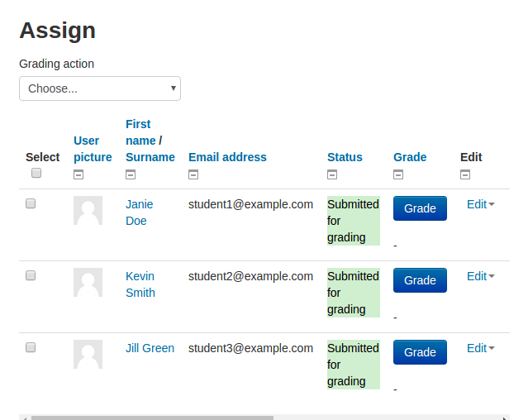Select Janie Doe's row checkbox
528x420 pixels.
[31, 203]
